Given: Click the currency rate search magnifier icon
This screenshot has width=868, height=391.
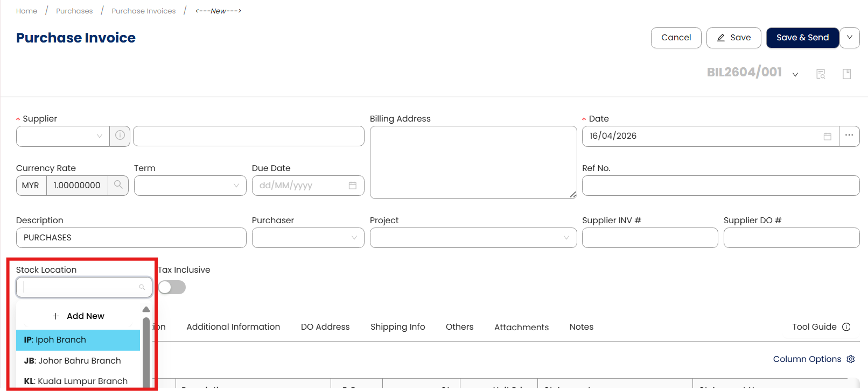Looking at the screenshot, I should [118, 185].
